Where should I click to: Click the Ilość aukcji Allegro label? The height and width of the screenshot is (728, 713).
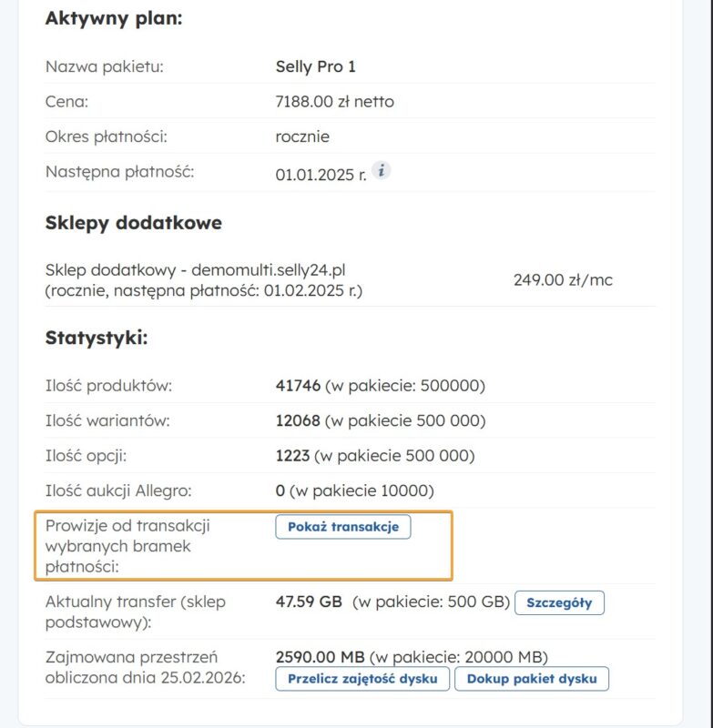click(x=117, y=491)
